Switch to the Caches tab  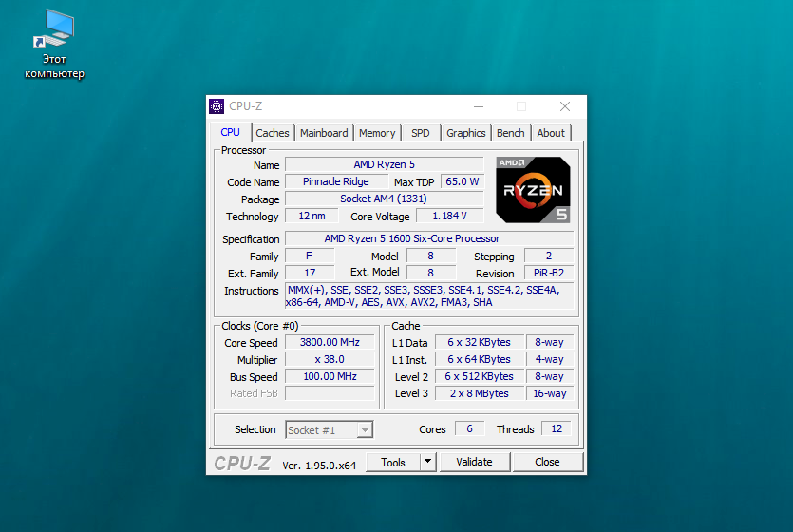273,133
